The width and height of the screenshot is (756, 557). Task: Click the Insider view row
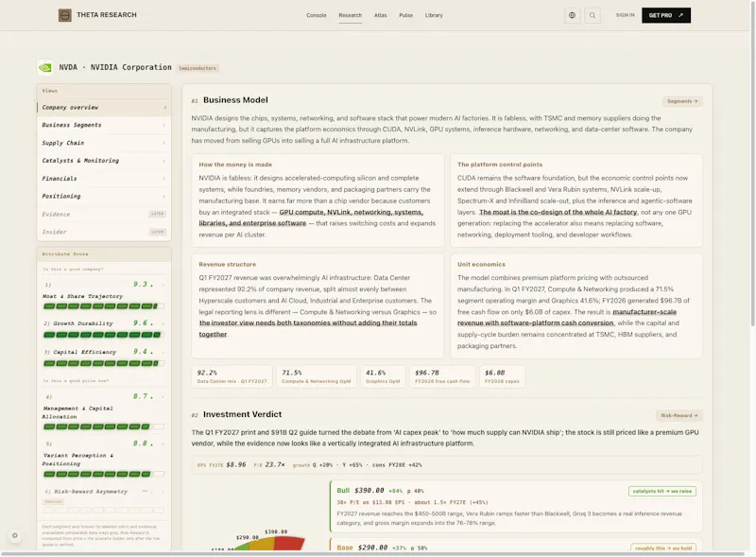[x=104, y=233]
